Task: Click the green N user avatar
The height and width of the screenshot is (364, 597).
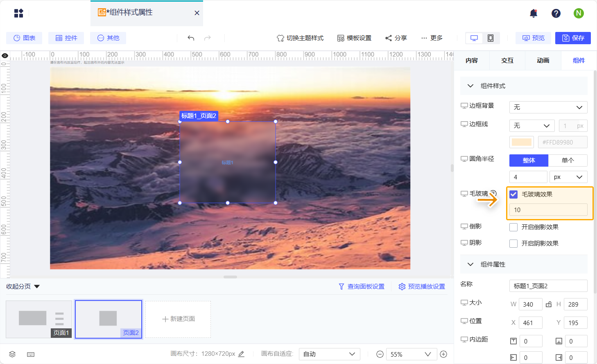Action: (x=579, y=13)
